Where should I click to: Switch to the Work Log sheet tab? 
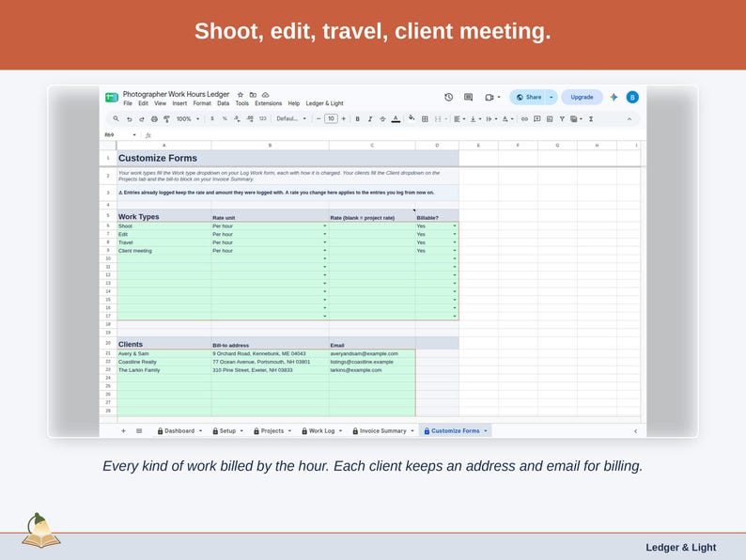point(322,431)
